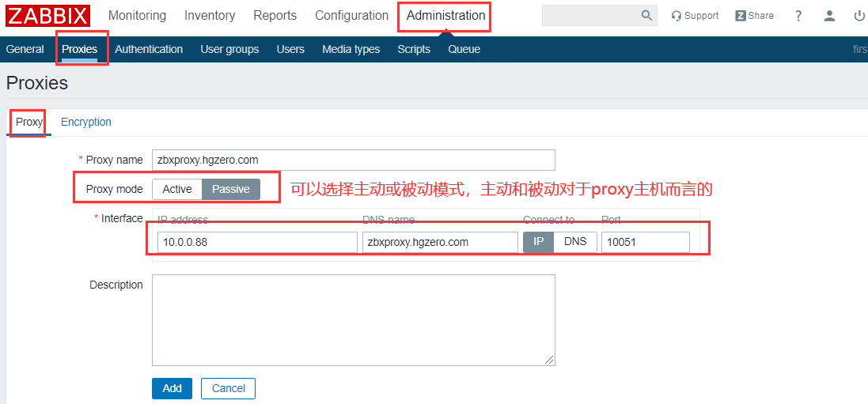Open the Scripts submenu item
The width and height of the screenshot is (868, 404).
pos(414,49)
